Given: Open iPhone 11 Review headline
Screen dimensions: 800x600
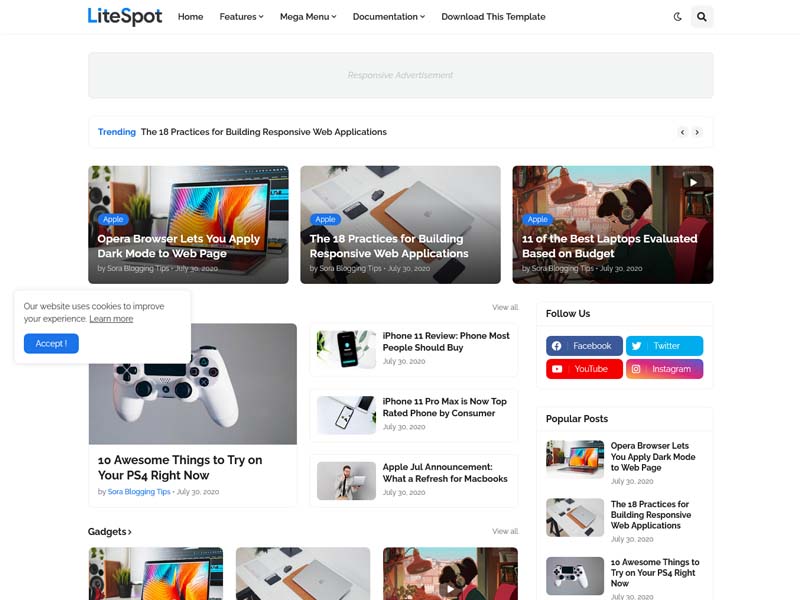Looking at the screenshot, I should coord(446,342).
